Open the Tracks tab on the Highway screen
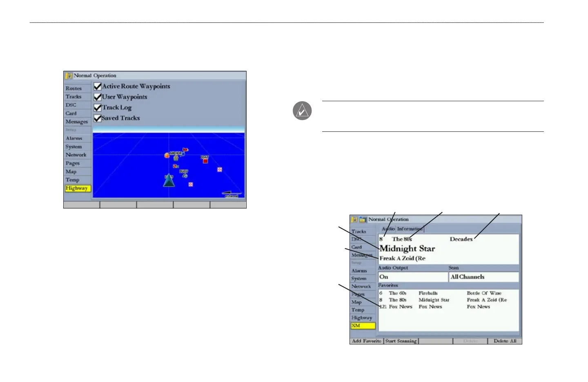 point(77,97)
